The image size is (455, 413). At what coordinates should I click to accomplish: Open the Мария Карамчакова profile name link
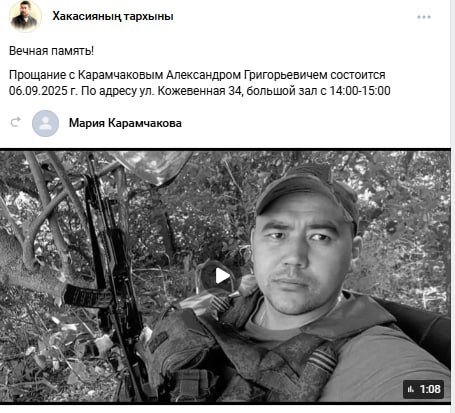[125, 123]
